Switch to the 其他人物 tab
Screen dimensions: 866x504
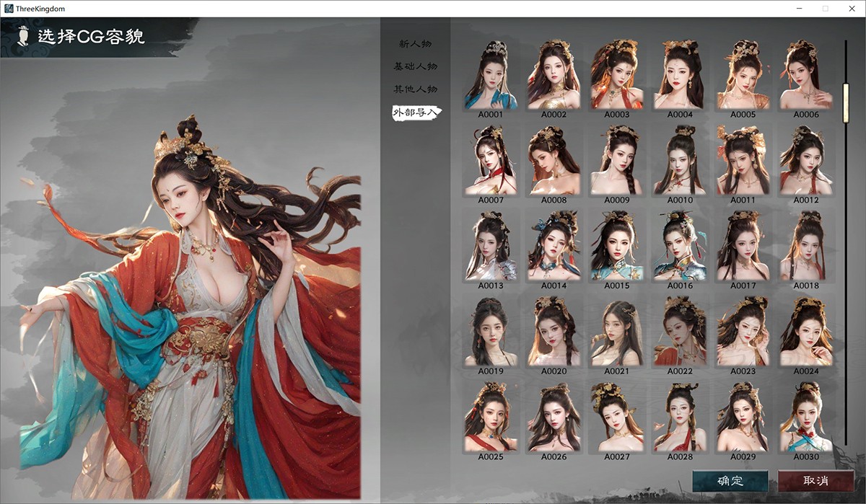(415, 89)
